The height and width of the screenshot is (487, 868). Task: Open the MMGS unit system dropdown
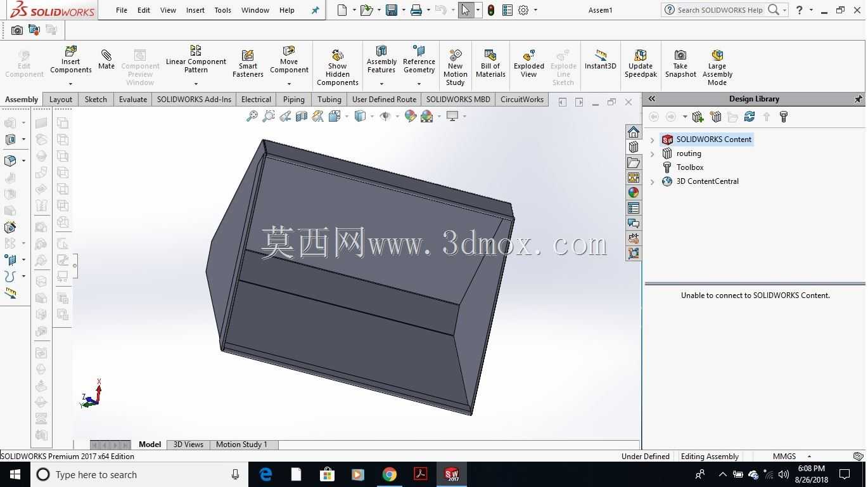tap(809, 457)
